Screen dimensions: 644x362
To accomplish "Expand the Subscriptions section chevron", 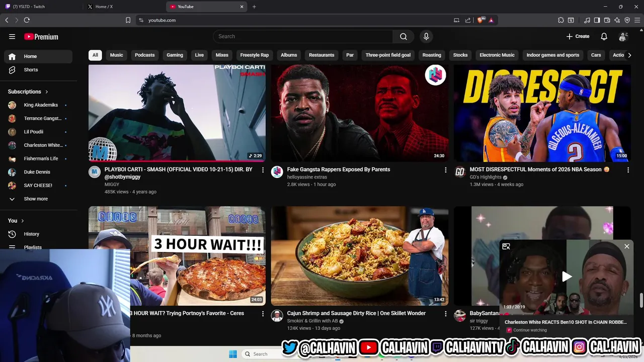I will coord(47,92).
